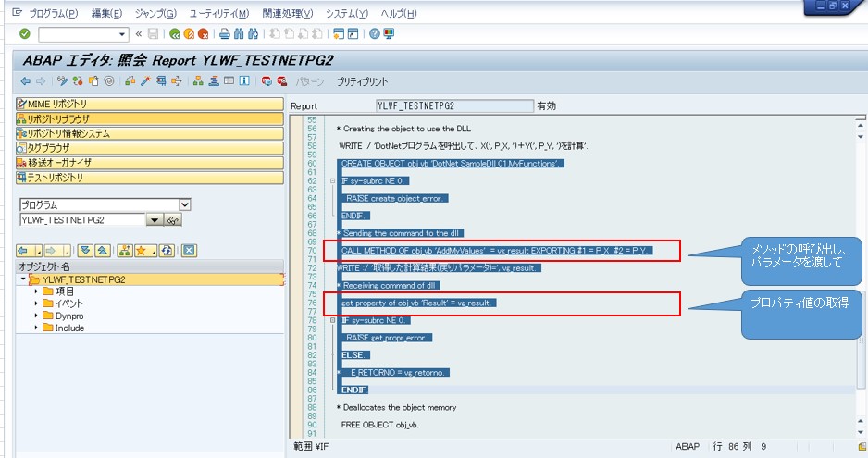The image size is (868, 458).
Task: Click the green Enter checkmark icon
Action: 24,34
